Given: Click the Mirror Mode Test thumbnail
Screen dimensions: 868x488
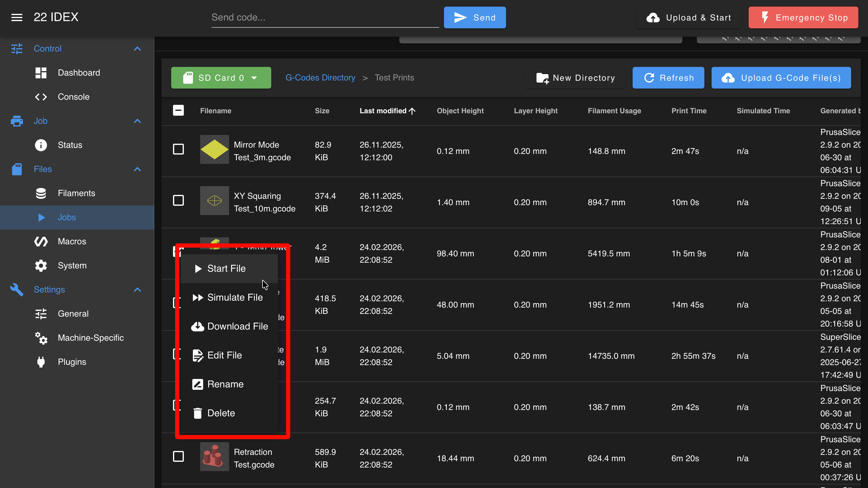Looking at the screenshot, I should pyautogui.click(x=214, y=149).
